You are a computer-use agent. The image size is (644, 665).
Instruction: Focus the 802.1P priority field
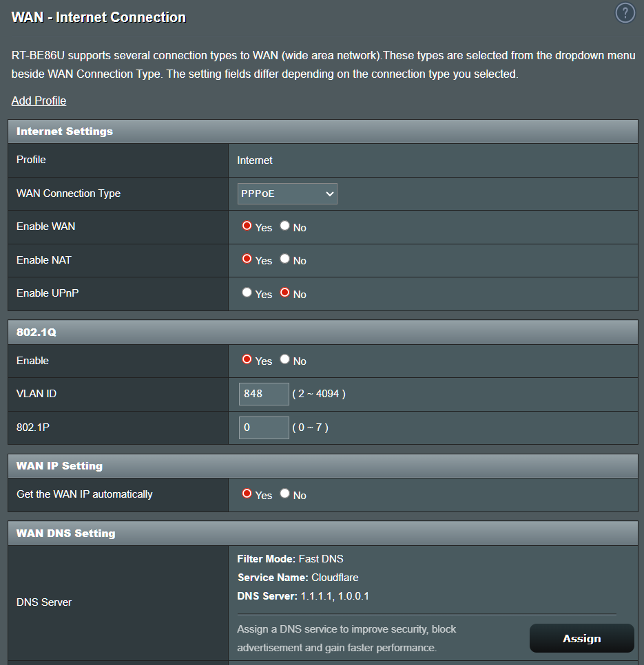[x=264, y=427]
